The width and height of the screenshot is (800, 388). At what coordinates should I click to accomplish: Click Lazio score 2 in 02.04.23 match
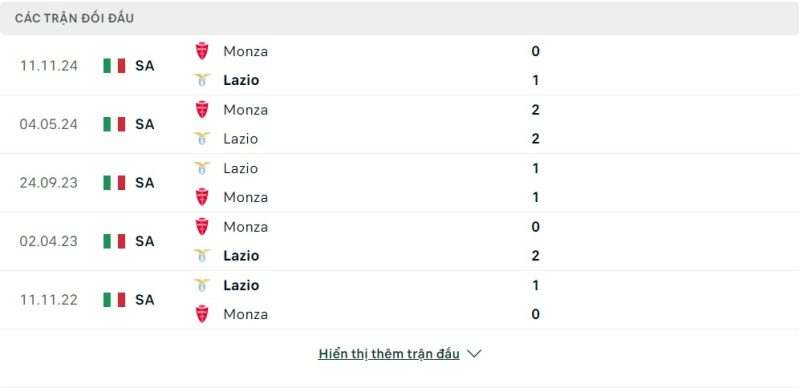click(535, 256)
